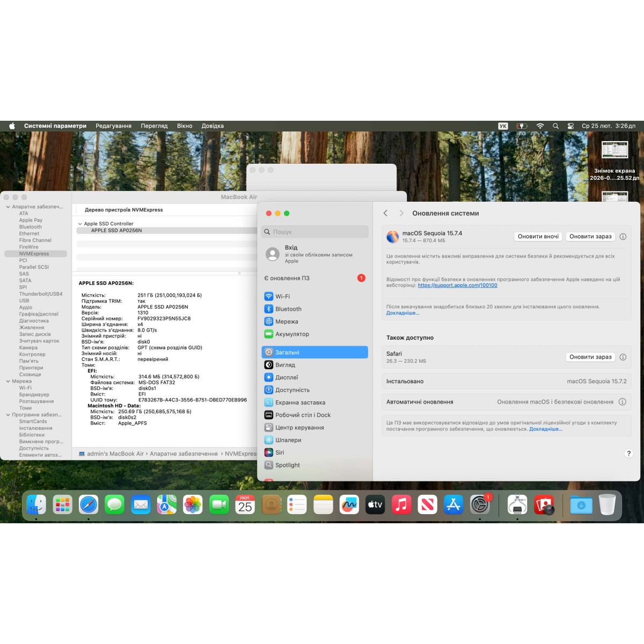Select Брандмауер under Мережа
644x644 pixels.
click(34, 394)
